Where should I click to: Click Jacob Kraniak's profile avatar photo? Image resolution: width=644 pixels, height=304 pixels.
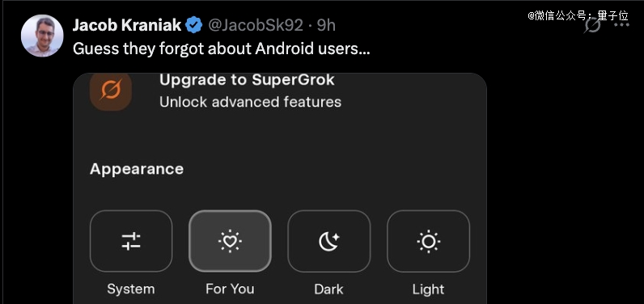pos(42,36)
